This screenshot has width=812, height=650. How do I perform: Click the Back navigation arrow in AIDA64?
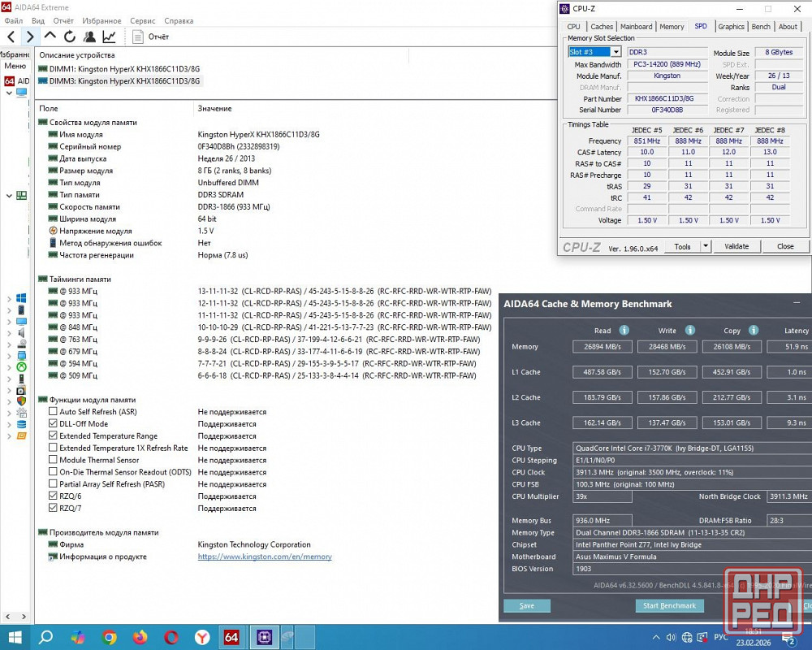pos(11,37)
